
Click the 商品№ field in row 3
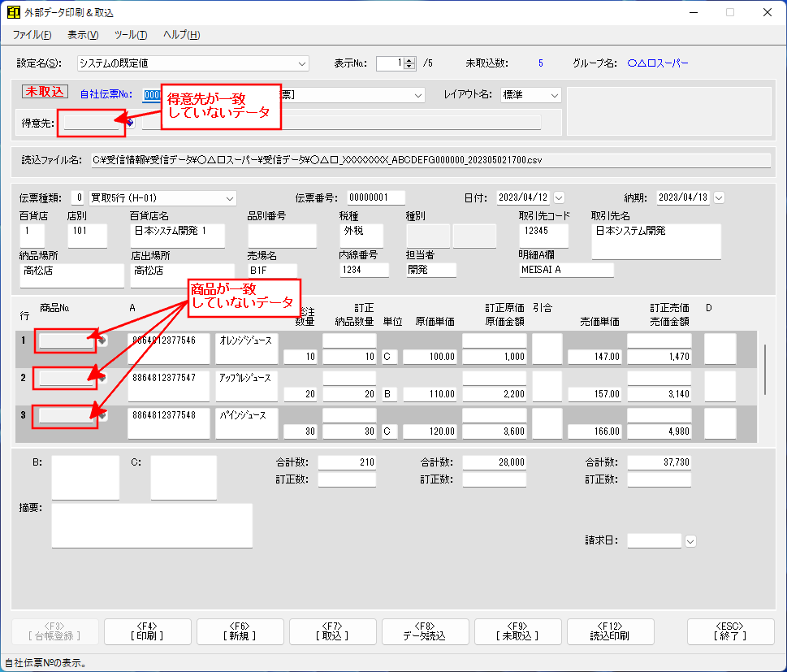tap(67, 415)
